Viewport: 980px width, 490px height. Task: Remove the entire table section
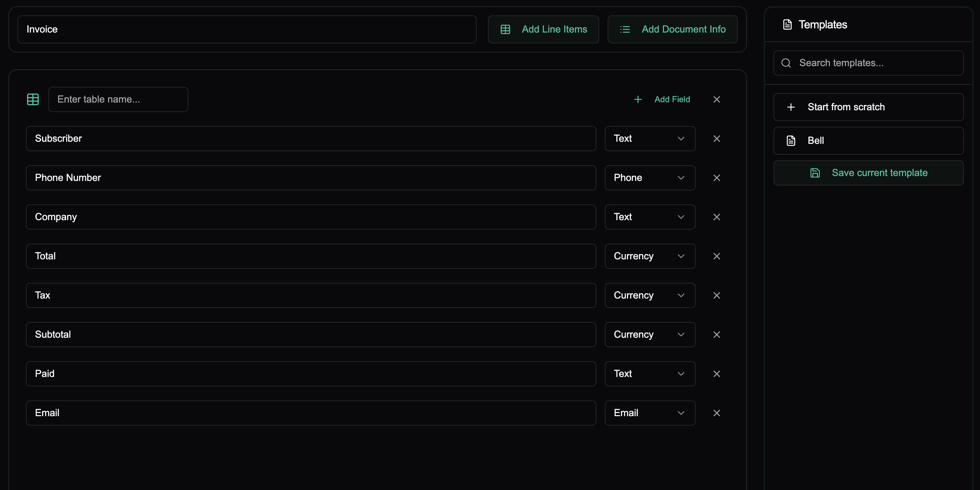716,99
